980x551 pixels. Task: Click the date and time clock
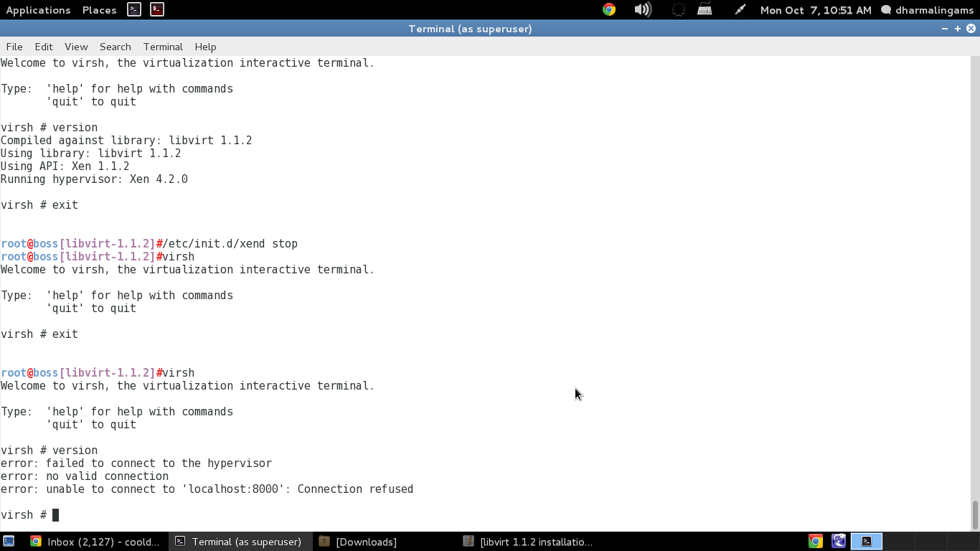pos(816,10)
